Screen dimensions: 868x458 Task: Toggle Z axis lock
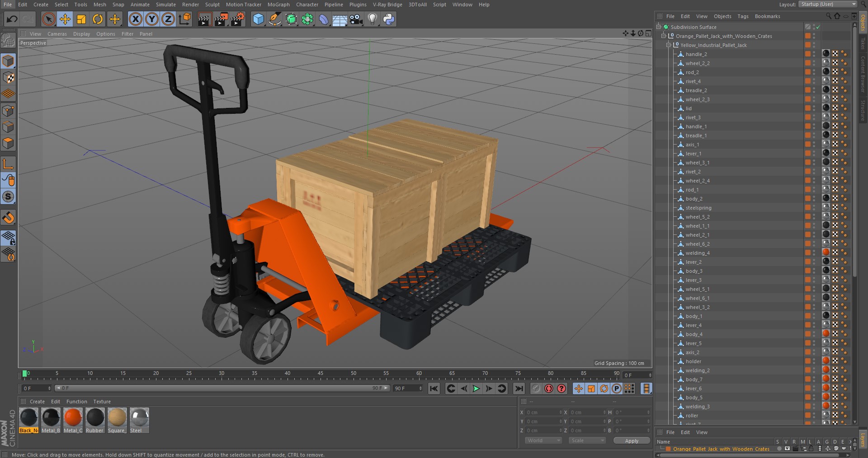(168, 19)
